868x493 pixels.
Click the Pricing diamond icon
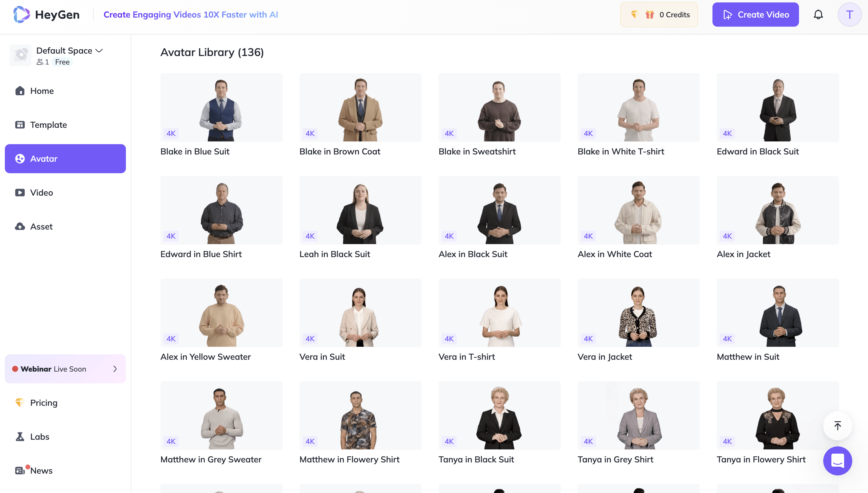20,402
